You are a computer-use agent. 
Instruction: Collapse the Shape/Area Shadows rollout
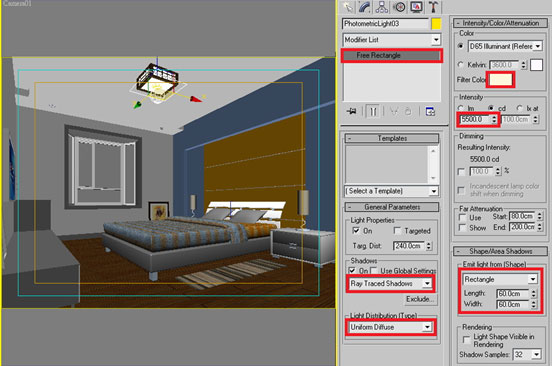(500, 251)
